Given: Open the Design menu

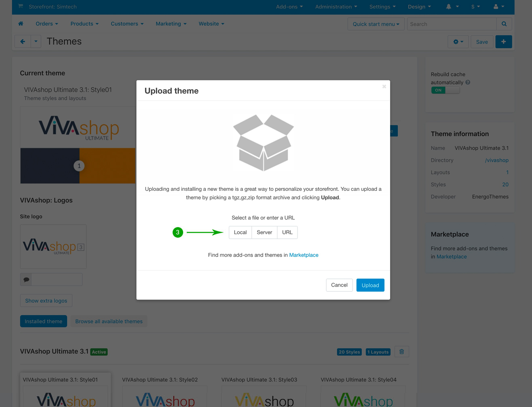Looking at the screenshot, I should 419,6.
